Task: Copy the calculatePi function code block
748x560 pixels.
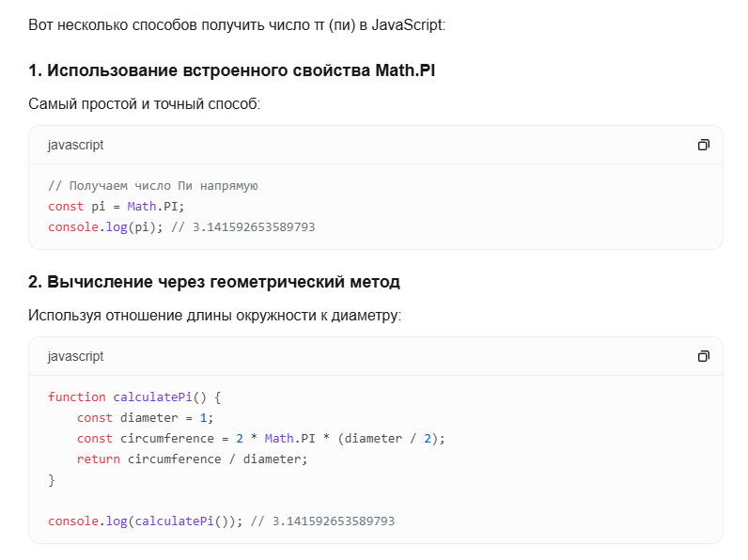Action: [x=703, y=356]
